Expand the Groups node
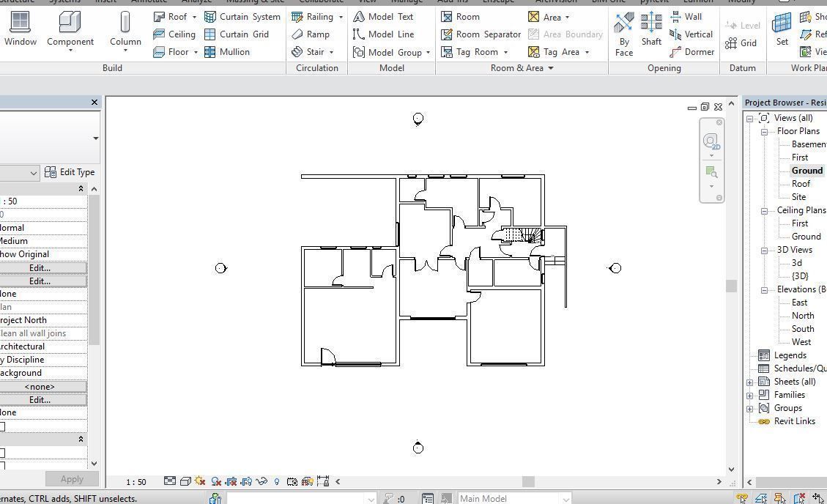The image size is (827, 504). (749, 409)
